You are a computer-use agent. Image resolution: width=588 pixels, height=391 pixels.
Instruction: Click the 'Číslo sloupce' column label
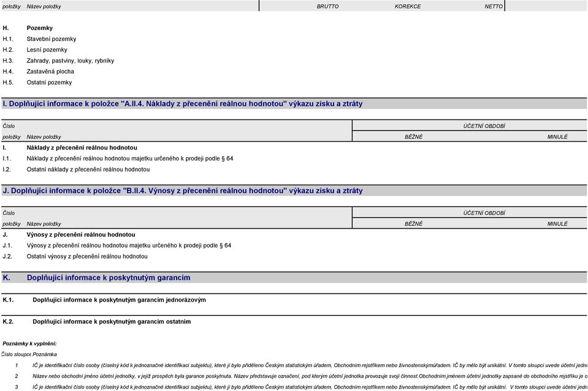pyautogui.click(x=16, y=354)
